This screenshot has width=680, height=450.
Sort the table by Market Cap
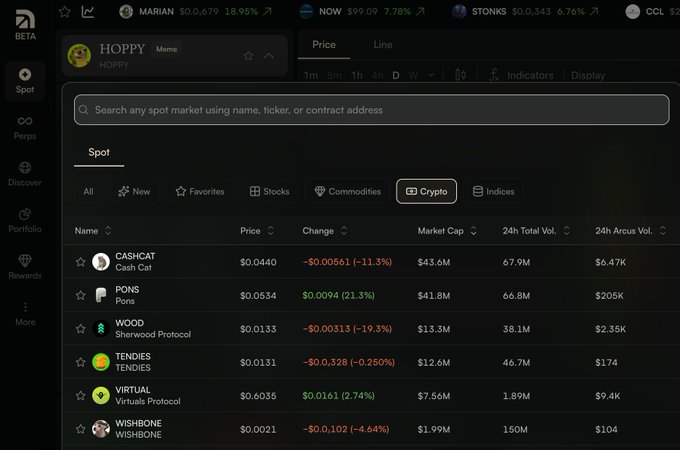(x=447, y=231)
